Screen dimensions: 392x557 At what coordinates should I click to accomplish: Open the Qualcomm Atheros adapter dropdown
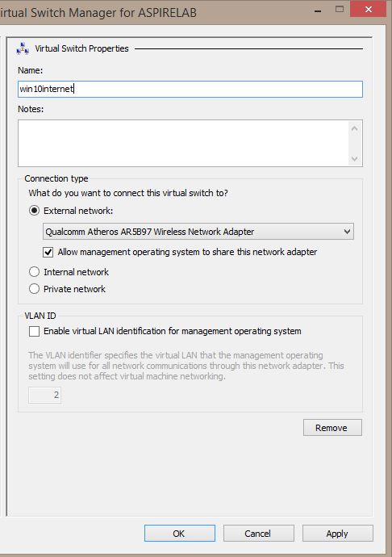tap(198, 232)
